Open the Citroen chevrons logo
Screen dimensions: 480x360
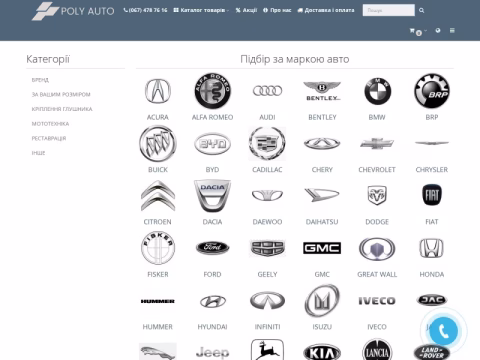pos(158,196)
